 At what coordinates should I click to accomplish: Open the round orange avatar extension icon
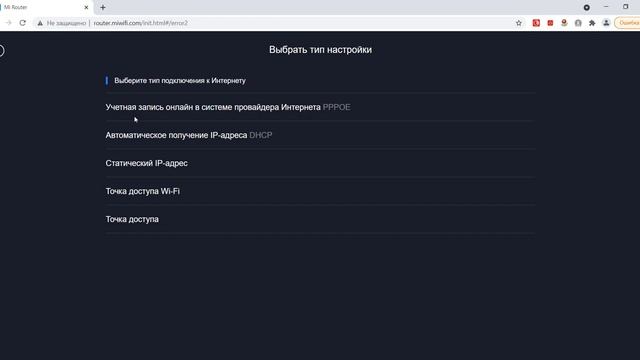(564, 23)
